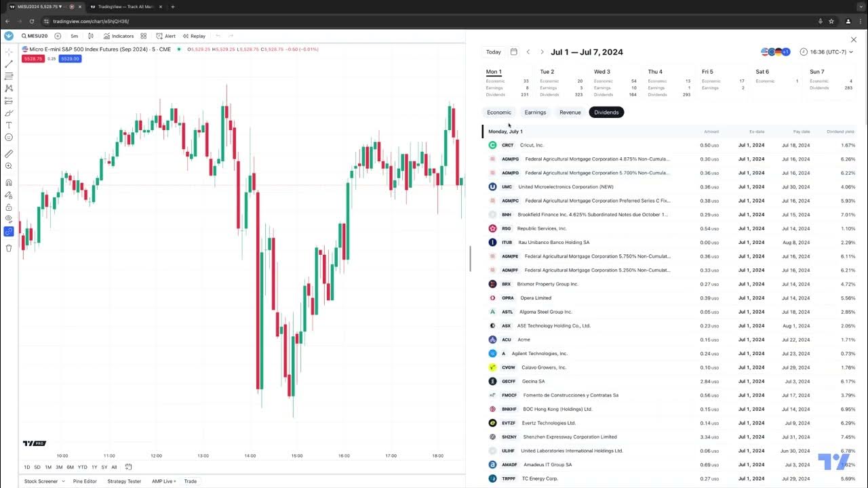Image resolution: width=868 pixels, height=488 pixels.
Task: Open the Indicators dialog
Action: point(118,36)
